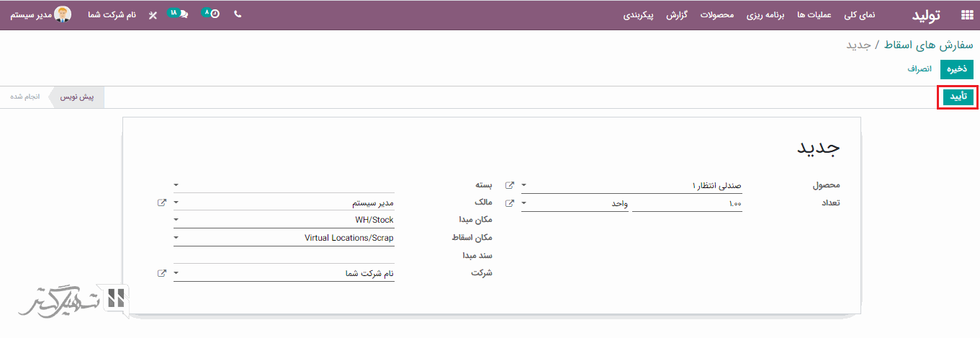Click the ذخیره save button

click(x=956, y=69)
